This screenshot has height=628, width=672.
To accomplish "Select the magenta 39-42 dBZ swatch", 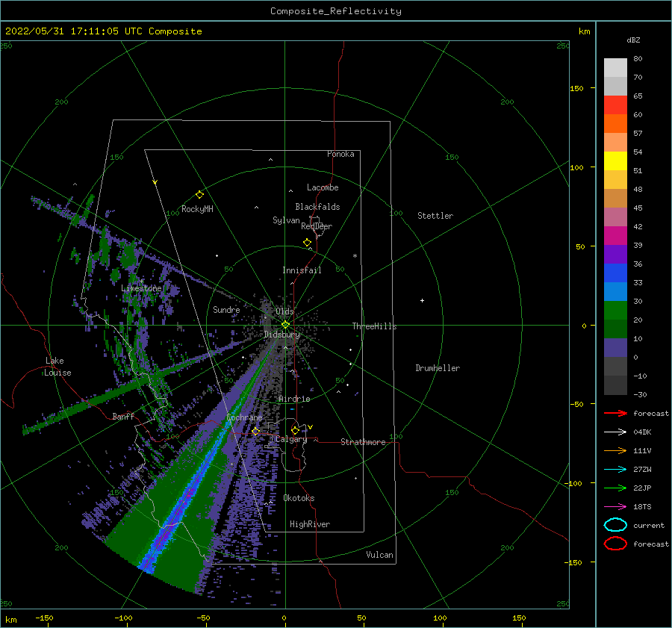I will pos(615,236).
